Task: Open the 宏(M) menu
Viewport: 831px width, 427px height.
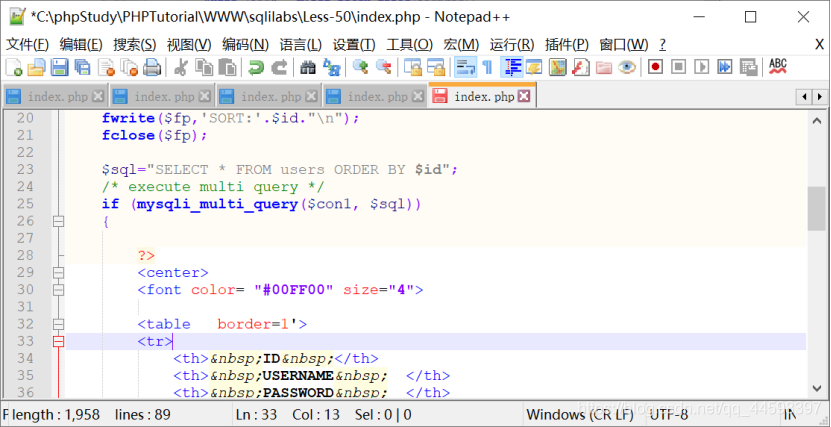Action: click(x=461, y=45)
